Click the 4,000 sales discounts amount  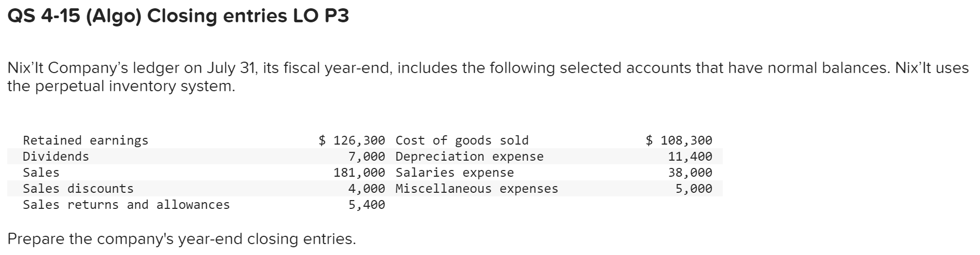click(x=367, y=189)
